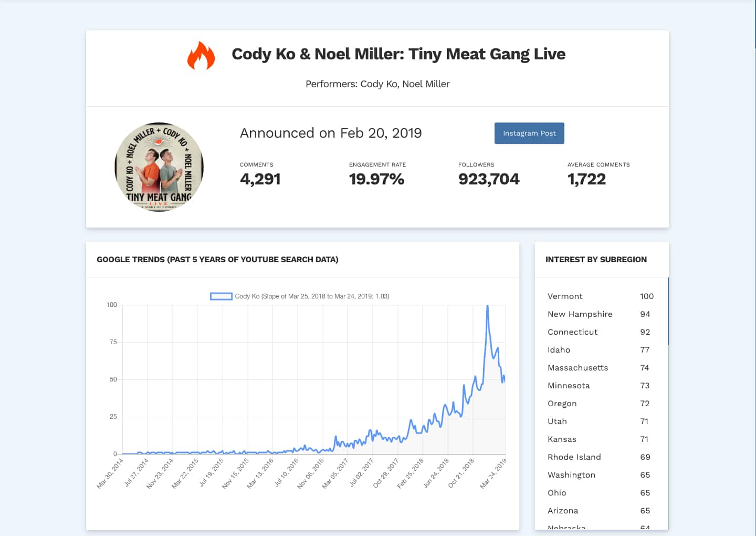756x536 pixels.
Task: Select the Kansas subregion row
Action: [x=601, y=439]
